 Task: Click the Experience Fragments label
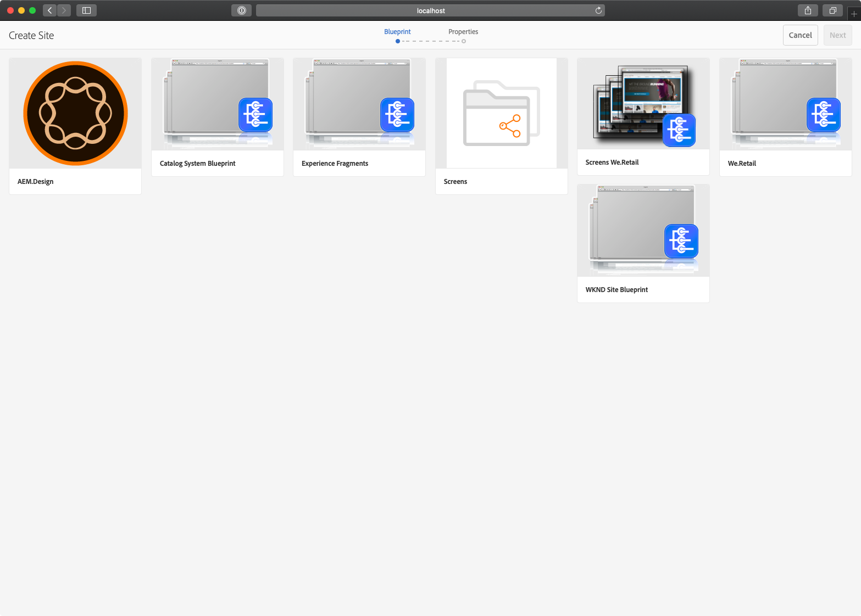click(x=335, y=164)
